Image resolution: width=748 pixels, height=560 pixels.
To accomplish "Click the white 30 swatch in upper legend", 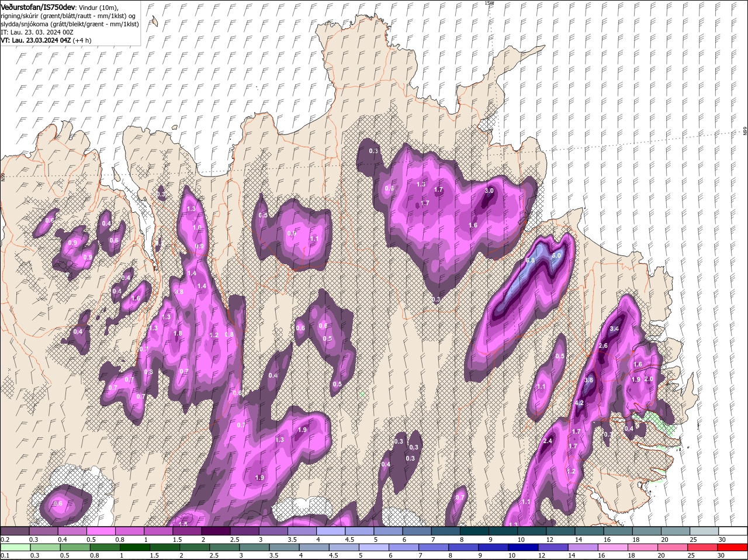I will coord(733,531).
